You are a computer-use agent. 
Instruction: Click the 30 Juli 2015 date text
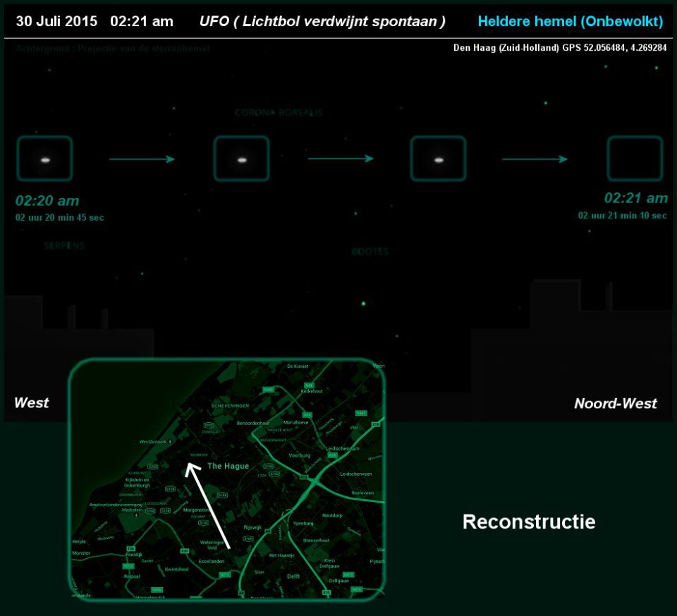point(56,21)
